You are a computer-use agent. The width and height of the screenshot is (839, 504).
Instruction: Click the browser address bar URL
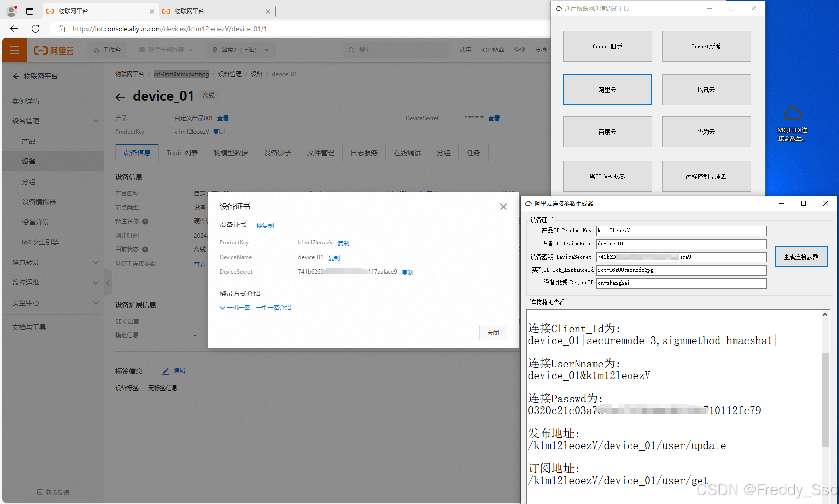(170, 29)
